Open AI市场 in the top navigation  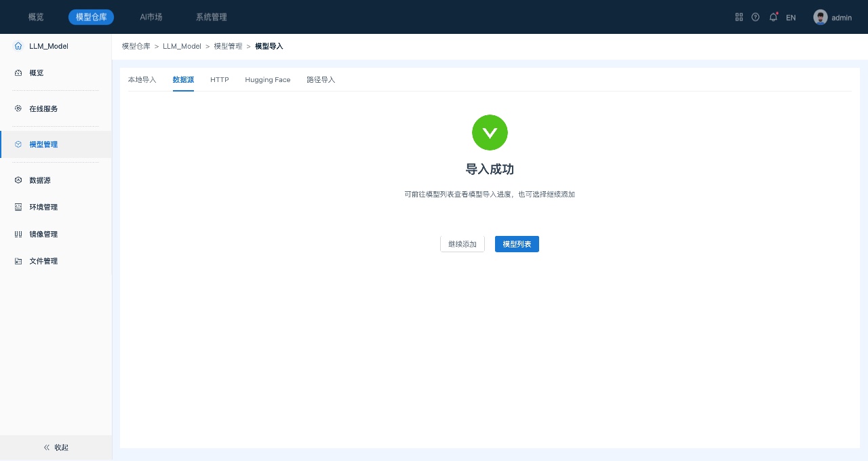(x=151, y=17)
